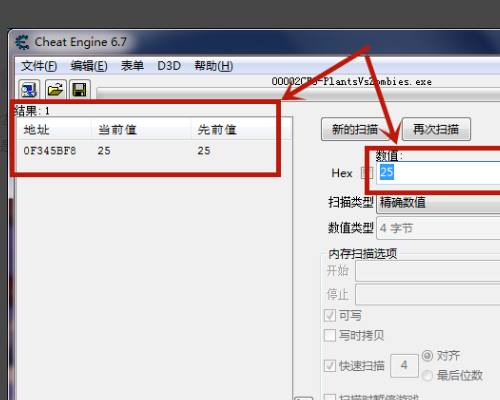Select the 最后位数 radio button
The image size is (500, 400).
click(427, 376)
